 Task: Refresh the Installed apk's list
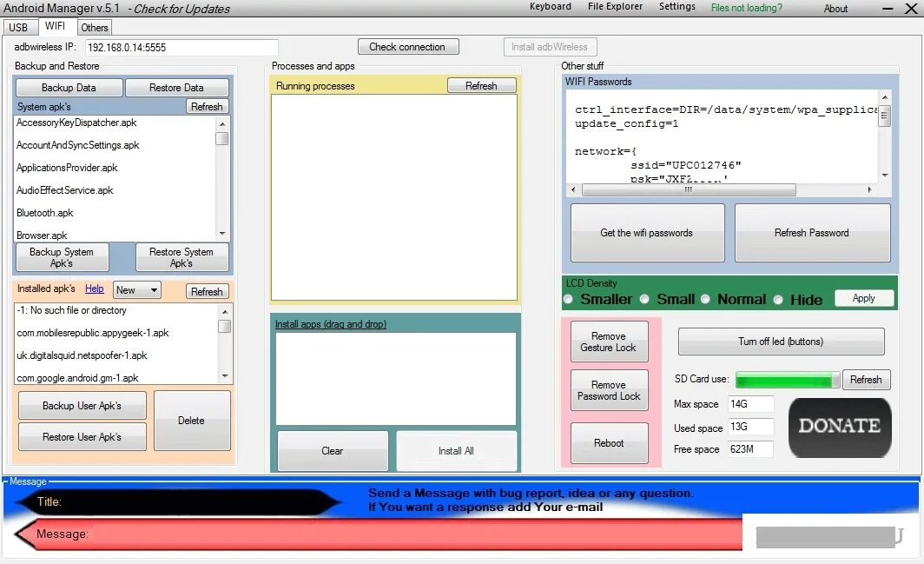(x=207, y=291)
